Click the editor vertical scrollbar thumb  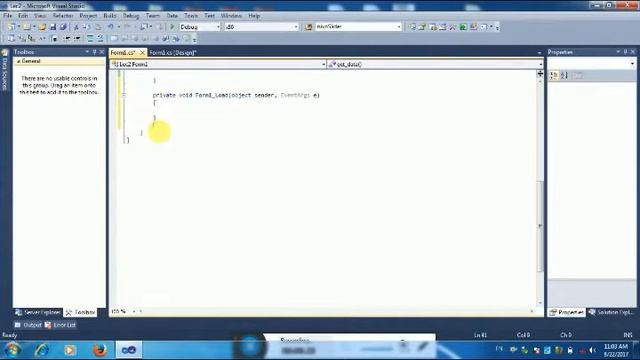(540, 227)
